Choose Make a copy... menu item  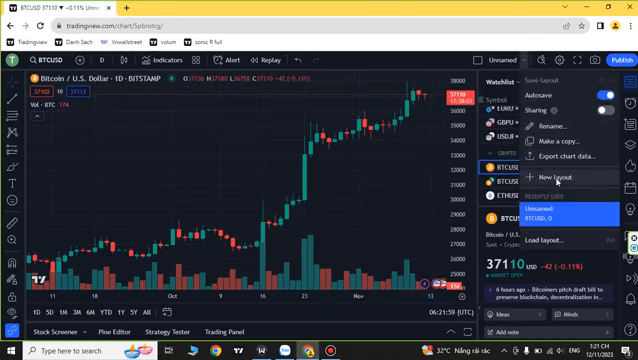coord(570,141)
